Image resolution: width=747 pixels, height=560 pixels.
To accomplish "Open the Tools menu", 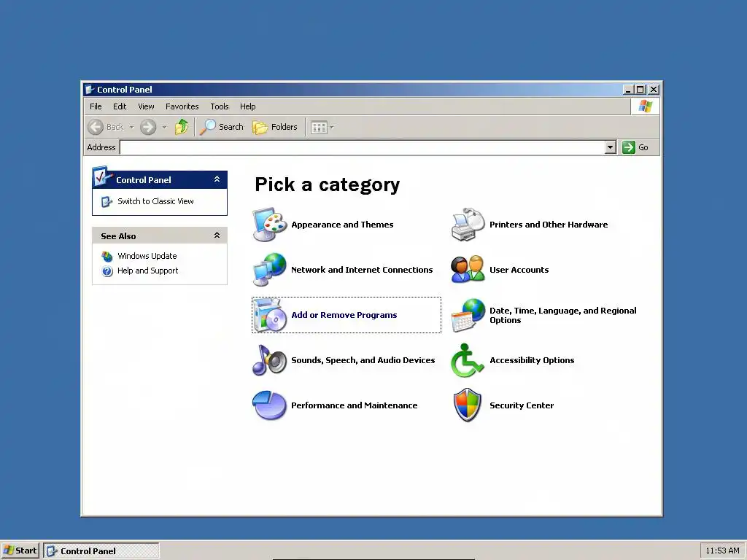I will pos(220,106).
